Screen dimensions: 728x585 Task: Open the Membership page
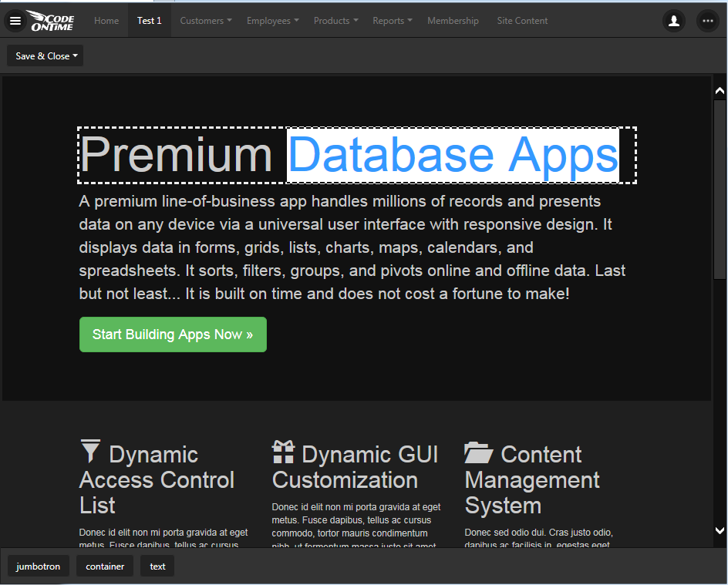(x=453, y=21)
